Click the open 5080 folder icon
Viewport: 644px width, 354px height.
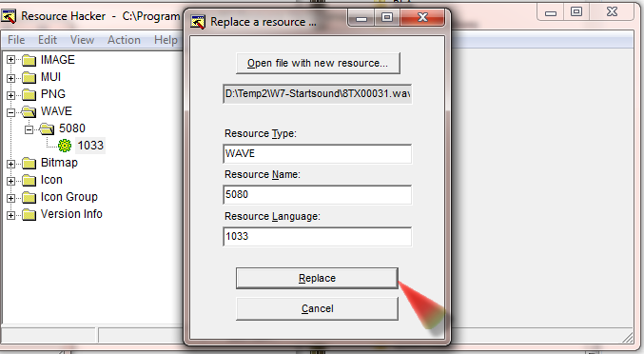click(x=47, y=129)
